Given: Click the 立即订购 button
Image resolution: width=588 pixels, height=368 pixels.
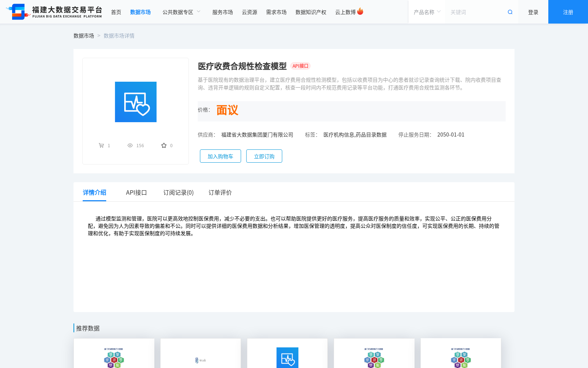Looking at the screenshot, I should pyautogui.click(x=264, y=156).
